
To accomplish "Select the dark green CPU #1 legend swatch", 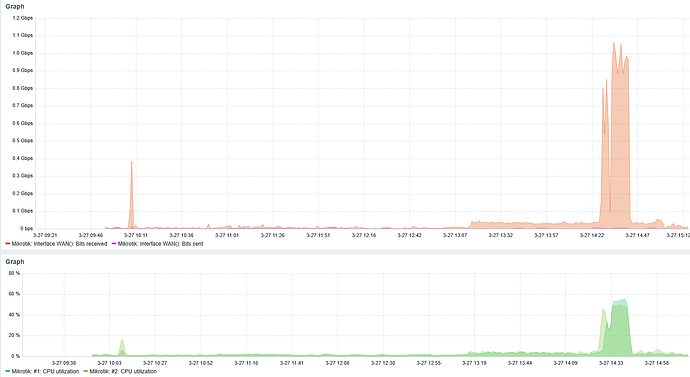I will (7, 371).
